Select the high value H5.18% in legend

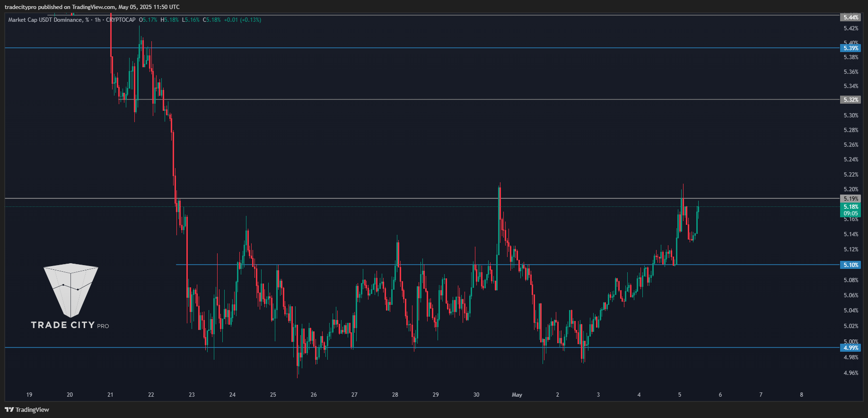point(169,20)
